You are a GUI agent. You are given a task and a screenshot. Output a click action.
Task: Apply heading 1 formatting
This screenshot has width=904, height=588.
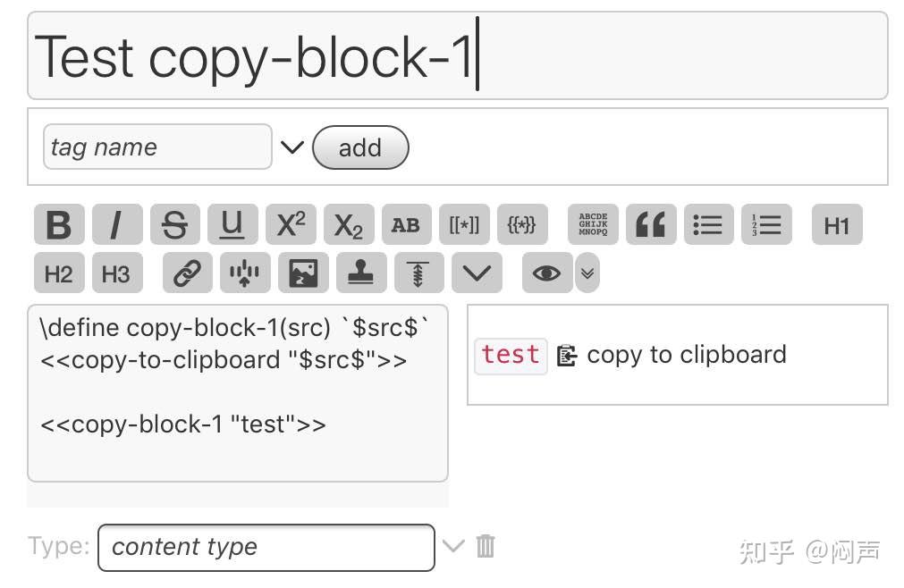[x=836, y=225]
